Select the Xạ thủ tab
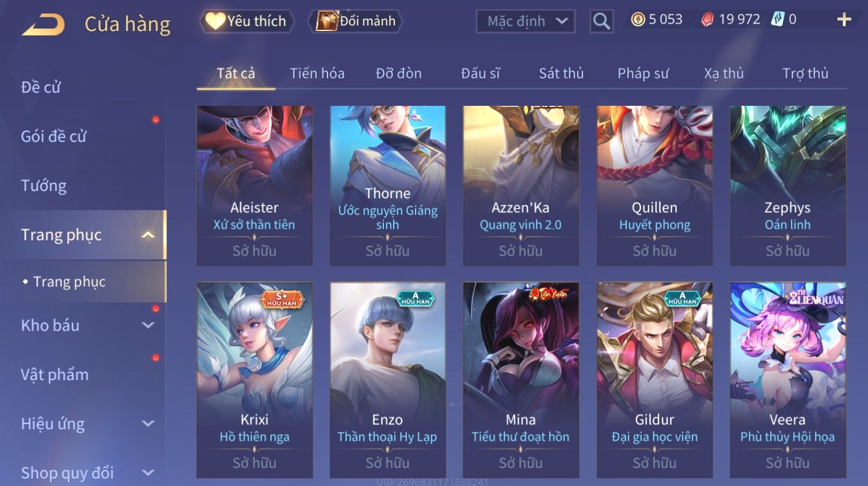The width and height of the screenshot is (868, 486). click(724, 74)
